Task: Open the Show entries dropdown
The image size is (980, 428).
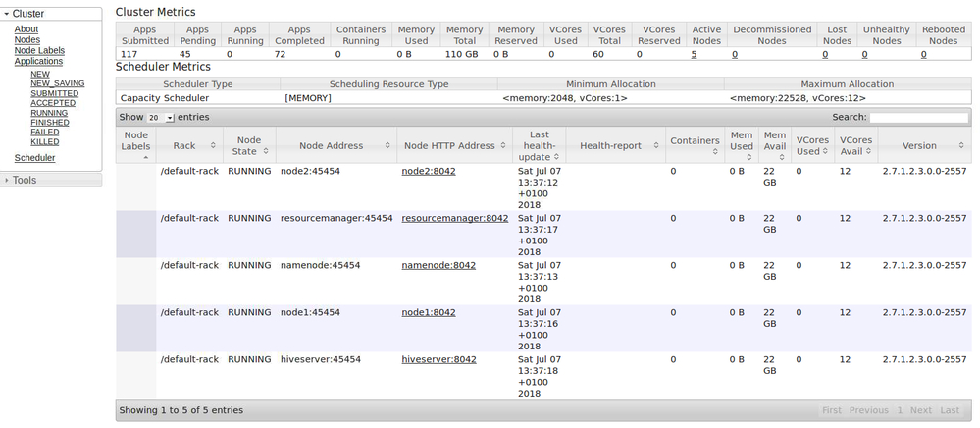Action: coord(161,118)
